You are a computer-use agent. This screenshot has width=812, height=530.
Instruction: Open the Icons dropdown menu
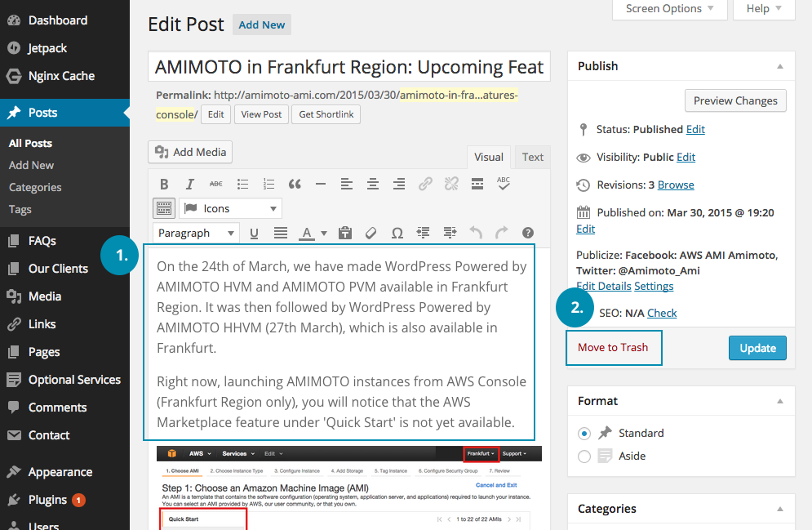point(230,208)
